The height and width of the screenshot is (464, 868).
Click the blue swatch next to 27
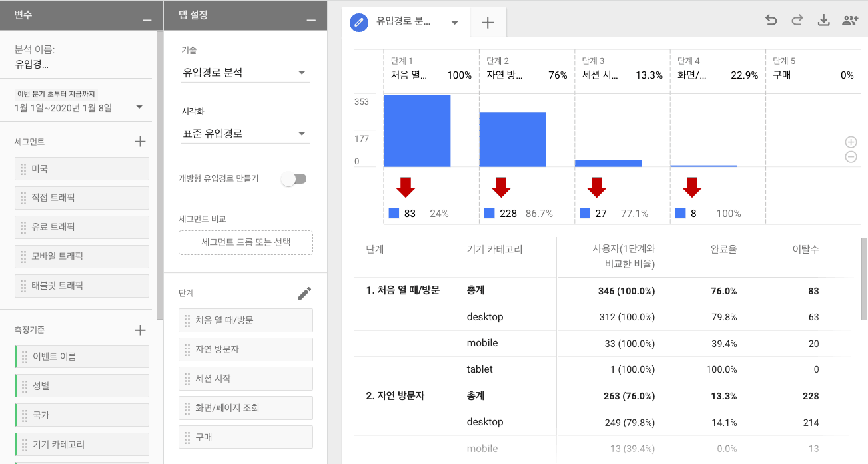pos(585,214)
